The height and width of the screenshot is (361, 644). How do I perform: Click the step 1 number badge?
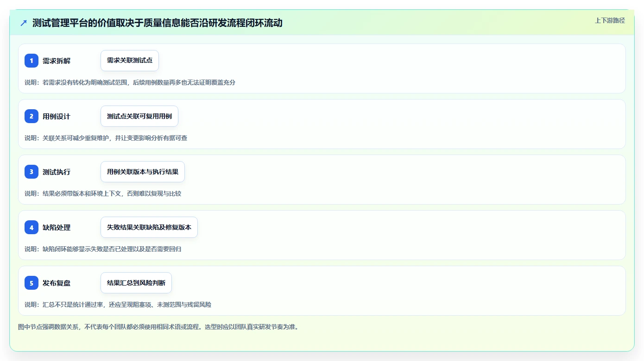pyautogui.click(x=32, y=61)
